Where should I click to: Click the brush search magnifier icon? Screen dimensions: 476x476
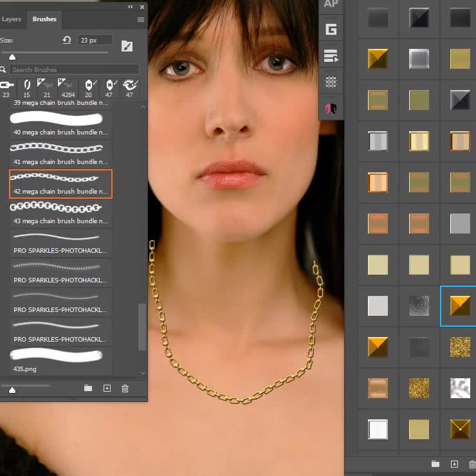[3, 69]
